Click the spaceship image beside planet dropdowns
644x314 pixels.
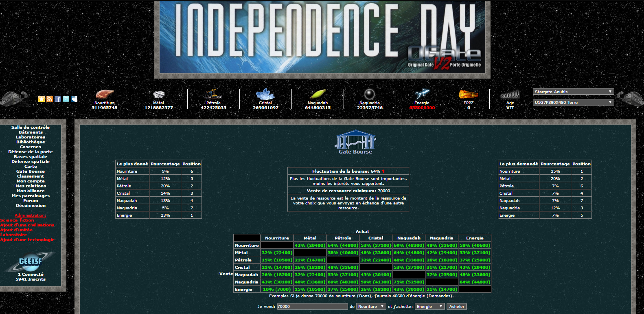630,99
